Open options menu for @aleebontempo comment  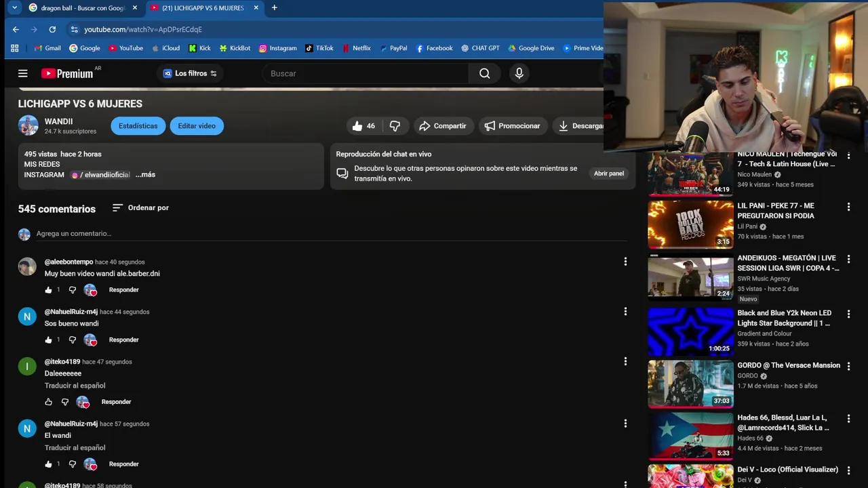click(x=625, y=262)
